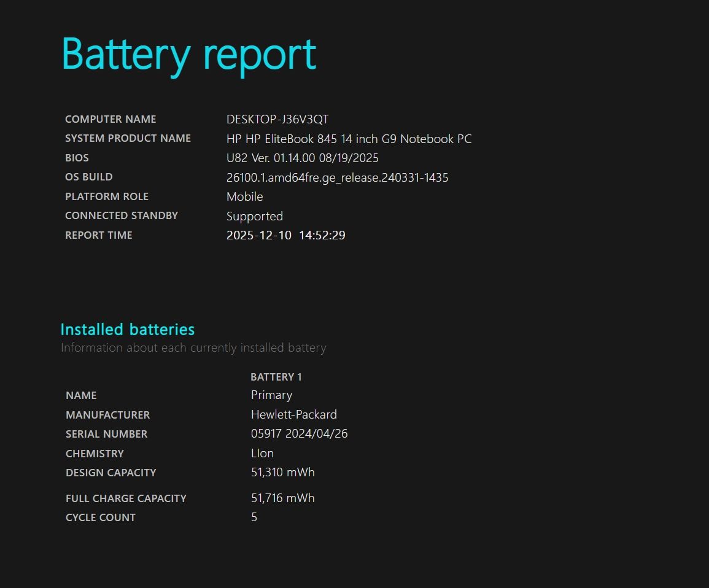Click the cycle count value 5

tap(254, 517)
